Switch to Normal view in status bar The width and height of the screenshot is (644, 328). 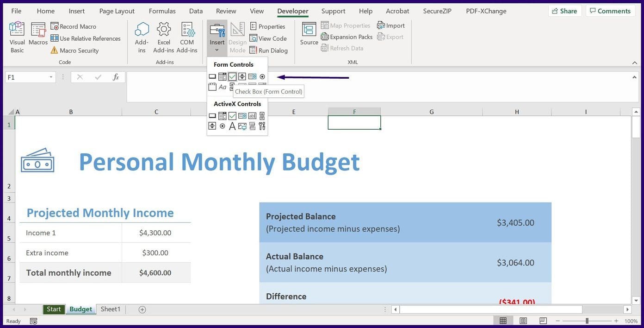point(503,321)
